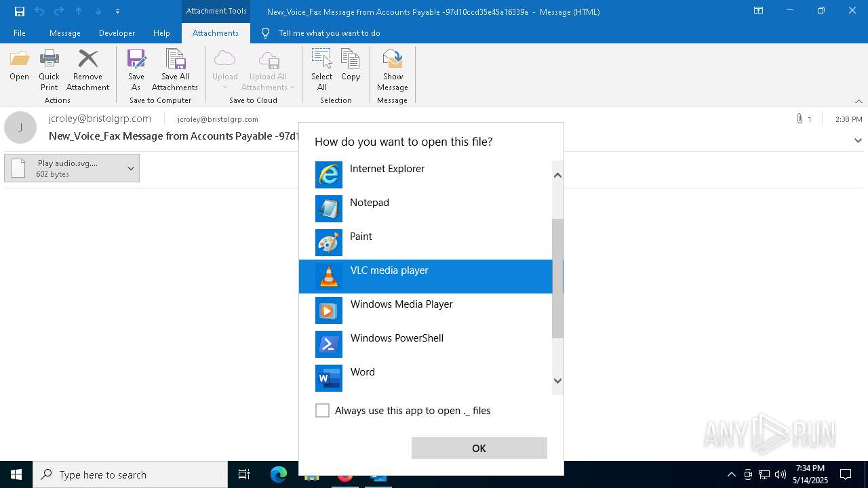
Task: Click the Previous Item up arrow
Action: point(79,12)
